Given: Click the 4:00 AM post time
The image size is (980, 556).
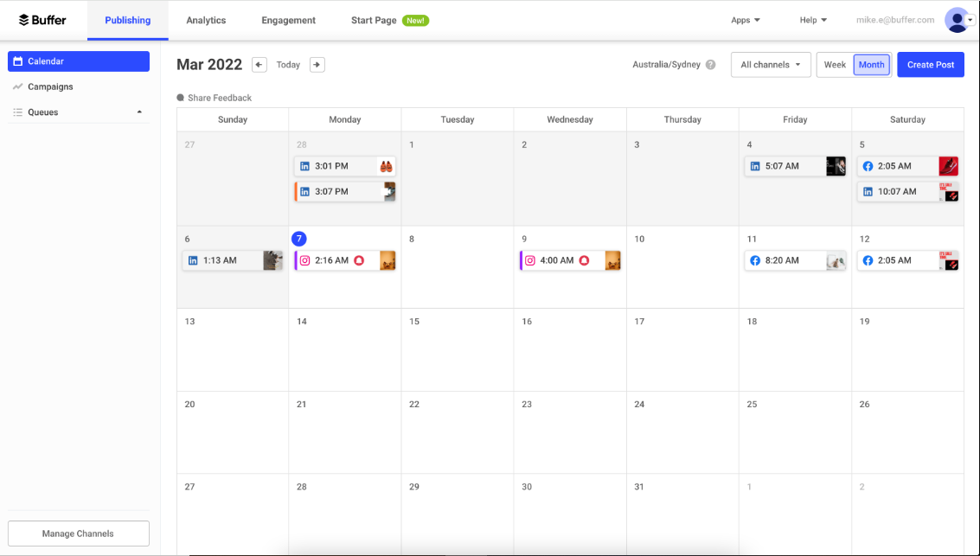Looking at the screenshot, I should 556,260.
